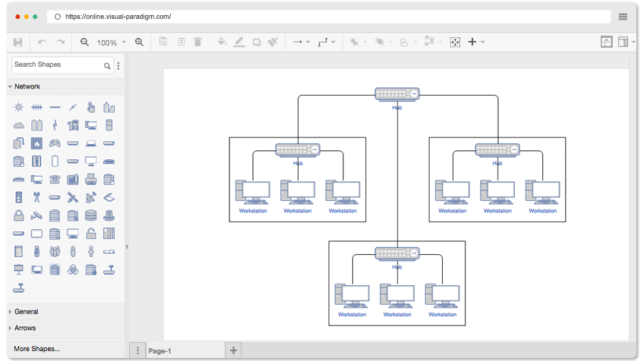Open the Align shapes dropdown

click(409, 42)
